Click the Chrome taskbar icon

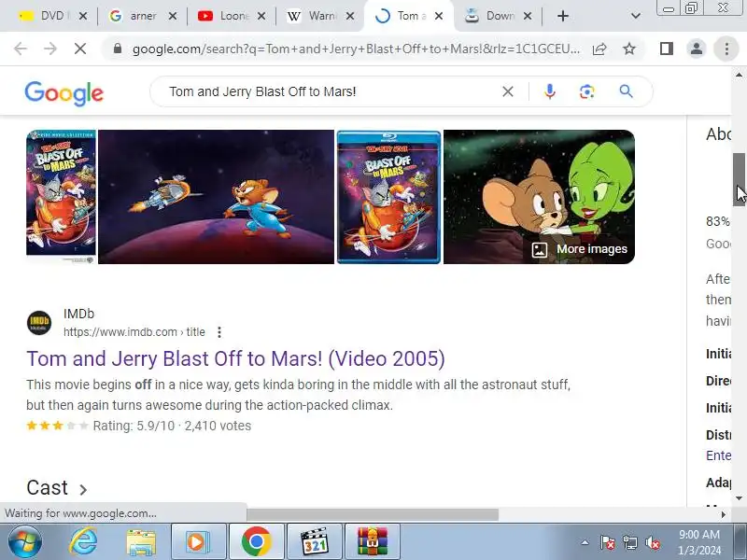coord(256,542)
